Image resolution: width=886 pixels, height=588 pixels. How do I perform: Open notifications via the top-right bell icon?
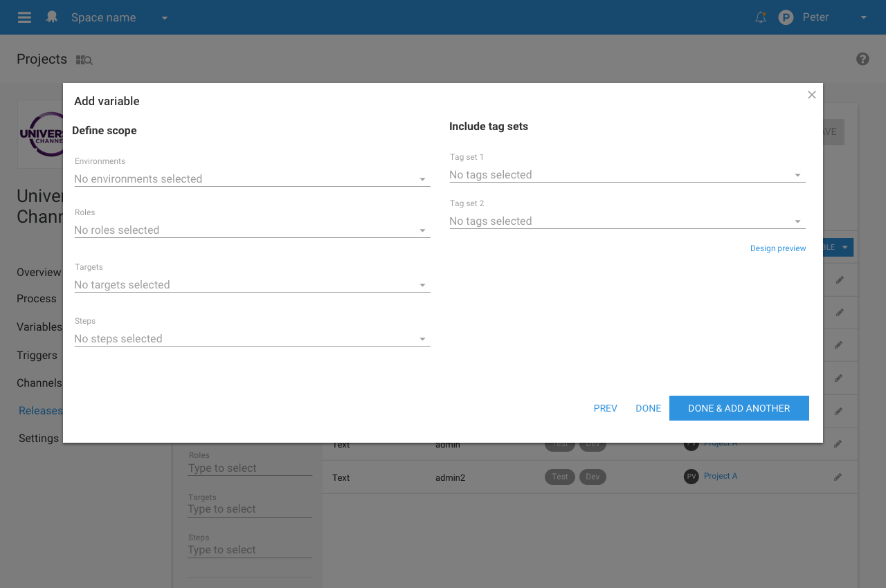pyautogui.click(x=760, y=17)
